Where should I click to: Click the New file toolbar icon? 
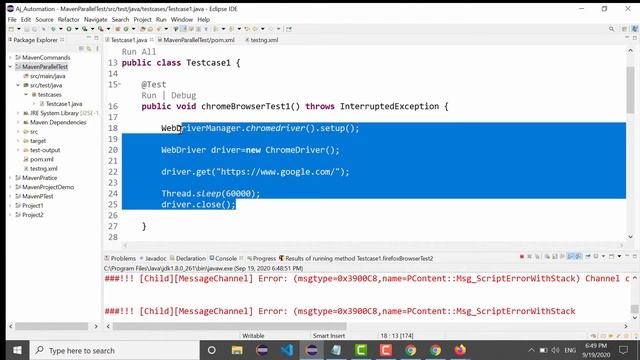pyautogui.click(x=11, y=29)
